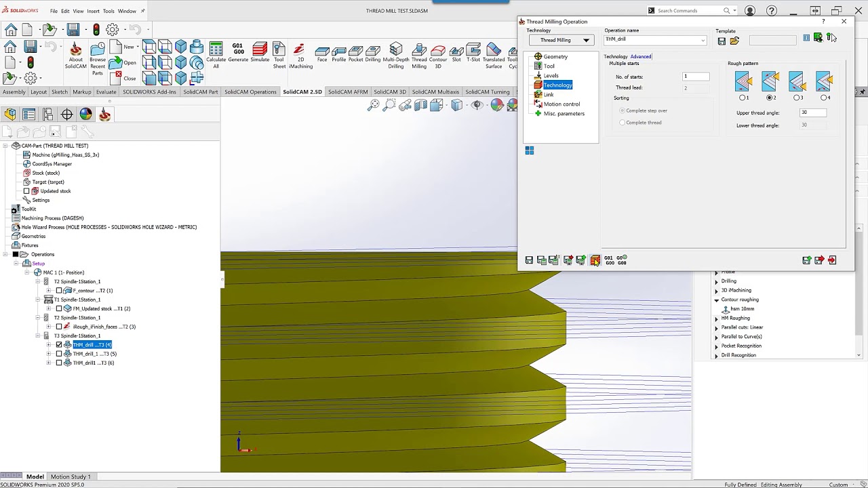
Task: Select Geometry page in dialog tree
Action: (x=555, y=57)
